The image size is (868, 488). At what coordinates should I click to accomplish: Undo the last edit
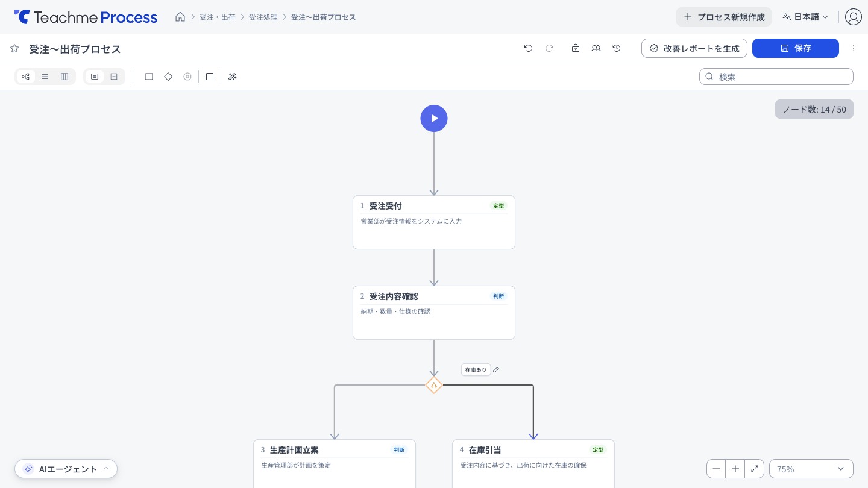tap(529, 48)
